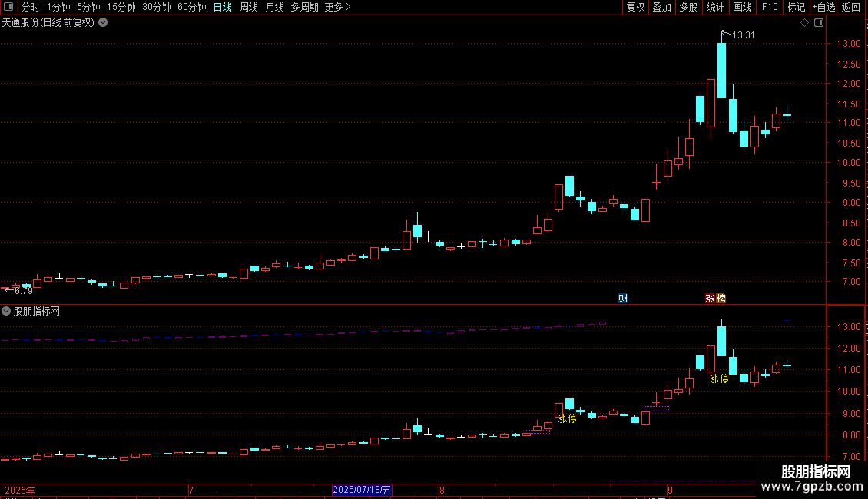Click the 榜 ranking marker icon
Screen dimensions: 868x499
click(721, 299)
